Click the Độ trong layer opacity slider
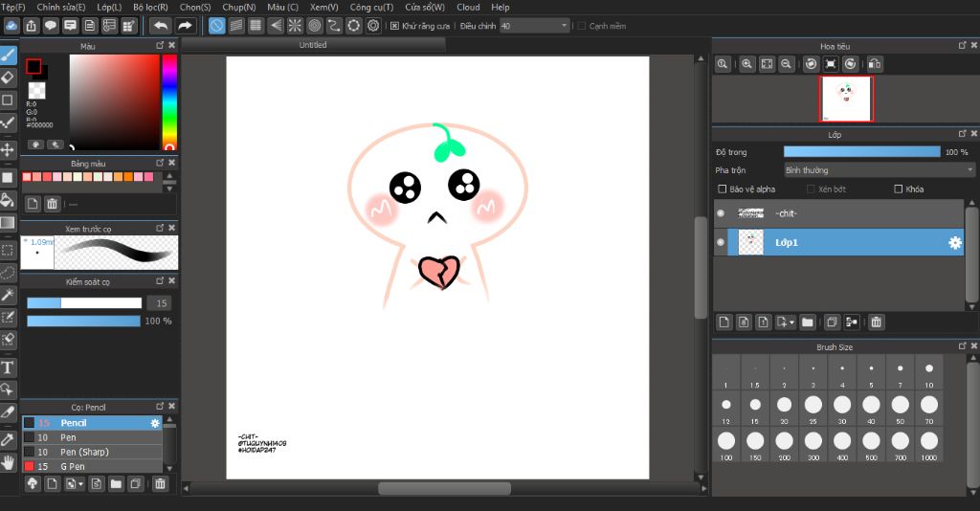The image size is (980, 511). click(x=862, y=152)
